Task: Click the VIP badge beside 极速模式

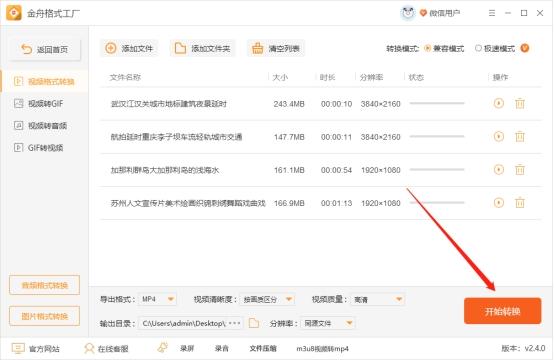Action: (x=525, y=48)
